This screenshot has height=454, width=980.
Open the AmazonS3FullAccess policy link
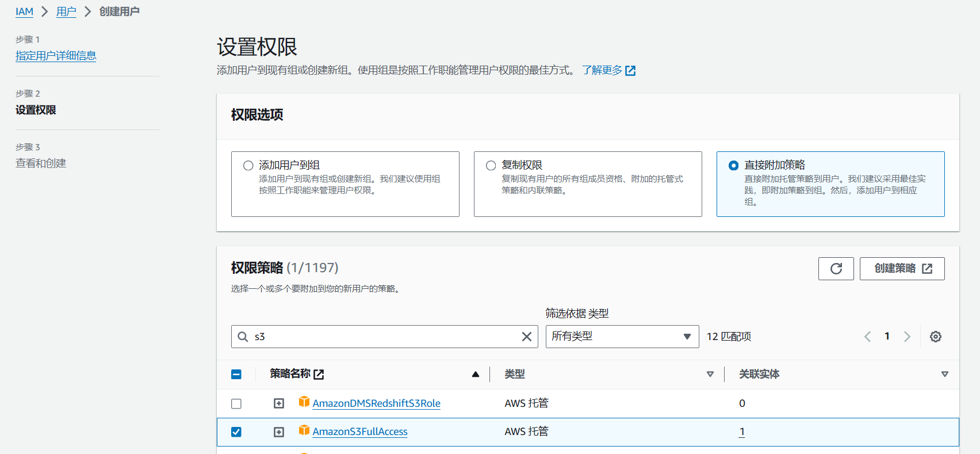(x=360, y=432)
